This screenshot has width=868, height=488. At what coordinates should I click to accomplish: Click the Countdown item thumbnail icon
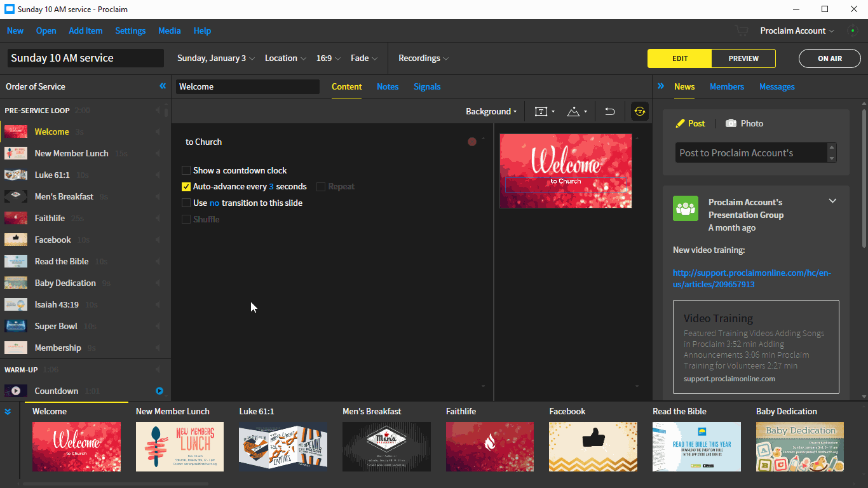click(16, 391)
